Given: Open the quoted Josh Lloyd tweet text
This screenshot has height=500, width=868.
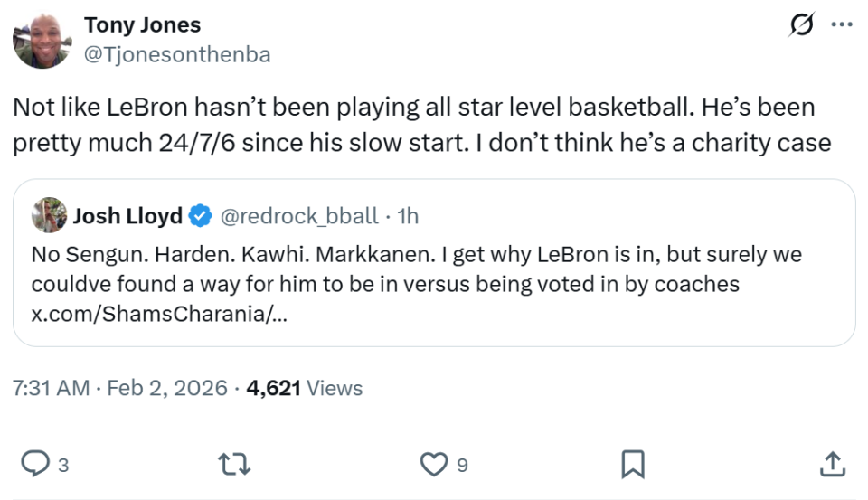Looking at the screenshot, I should pos(416,269).
